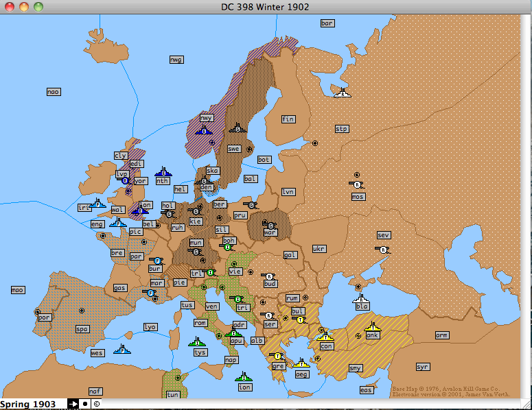Viewport: 532px width, 410px height.
Task: Select the Russian army in Budapest
Action: click(x=269, y=276)
